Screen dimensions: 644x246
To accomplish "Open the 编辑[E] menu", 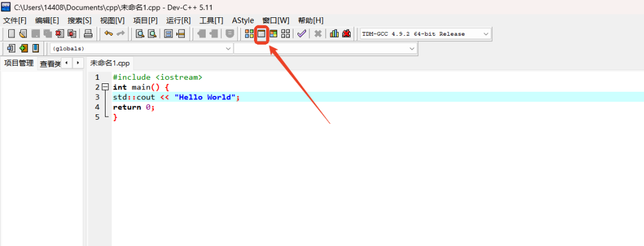I will [47, 20].
